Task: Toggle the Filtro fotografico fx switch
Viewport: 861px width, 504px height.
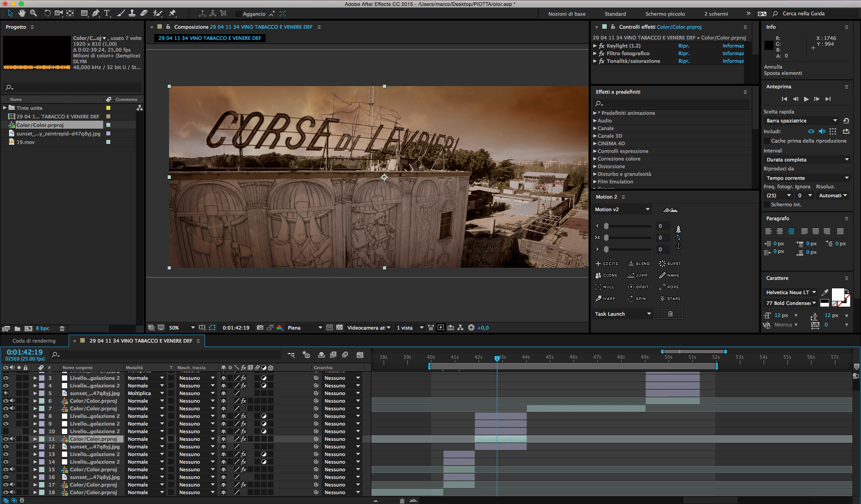Action: tap(601, 53)
